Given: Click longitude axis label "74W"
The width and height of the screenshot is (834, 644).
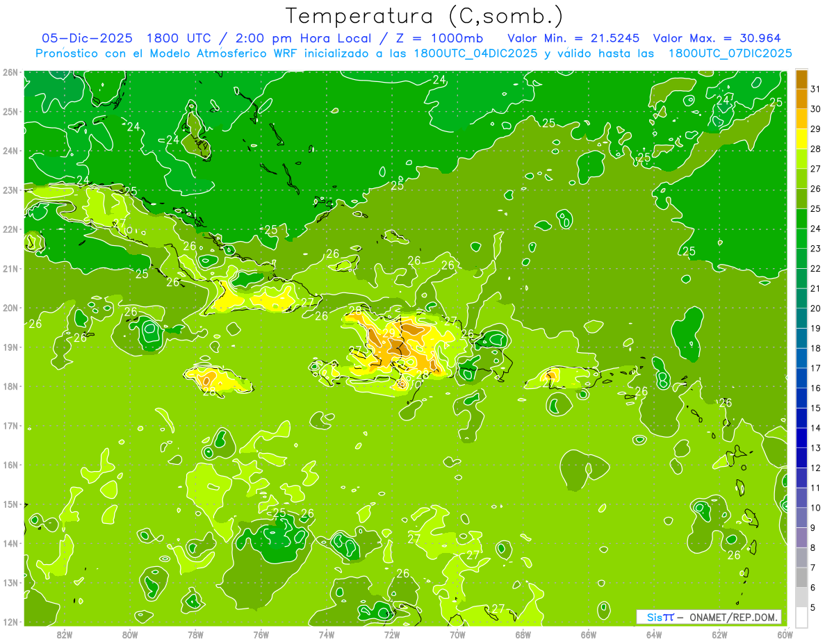Looking at the screenshot, I should pos(327,634).
